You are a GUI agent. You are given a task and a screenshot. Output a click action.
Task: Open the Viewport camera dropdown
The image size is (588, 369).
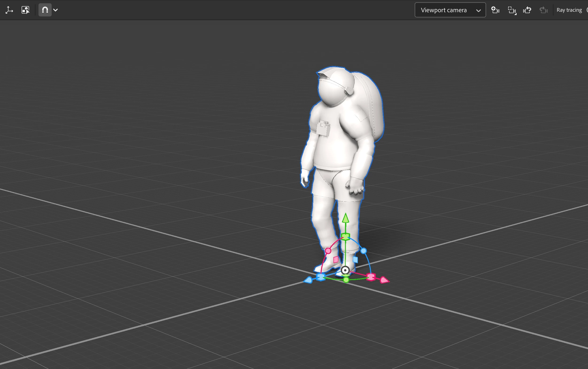[450, 10]
